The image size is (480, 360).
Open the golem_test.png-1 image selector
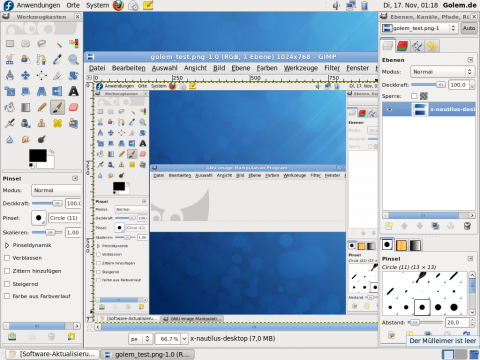click(x=420, y=28)
